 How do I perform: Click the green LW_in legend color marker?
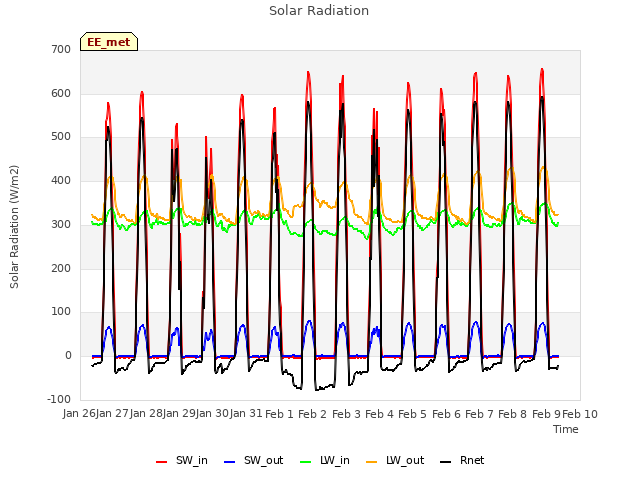pyautogui.click(x=306, y=462)
